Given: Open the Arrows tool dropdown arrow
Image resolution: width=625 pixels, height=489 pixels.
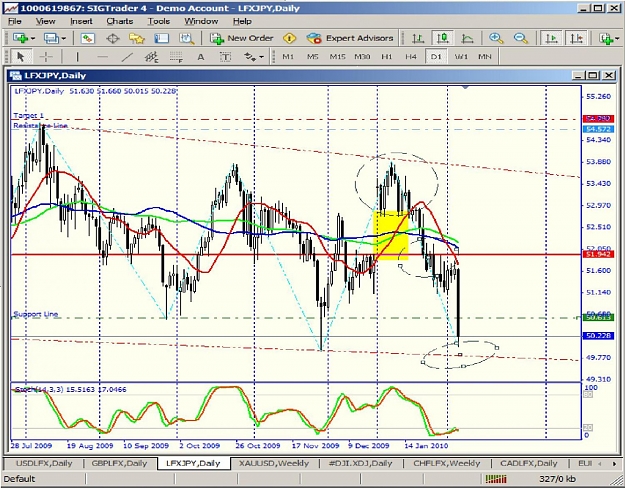Looking at the screenshot, I should point(261,57).
